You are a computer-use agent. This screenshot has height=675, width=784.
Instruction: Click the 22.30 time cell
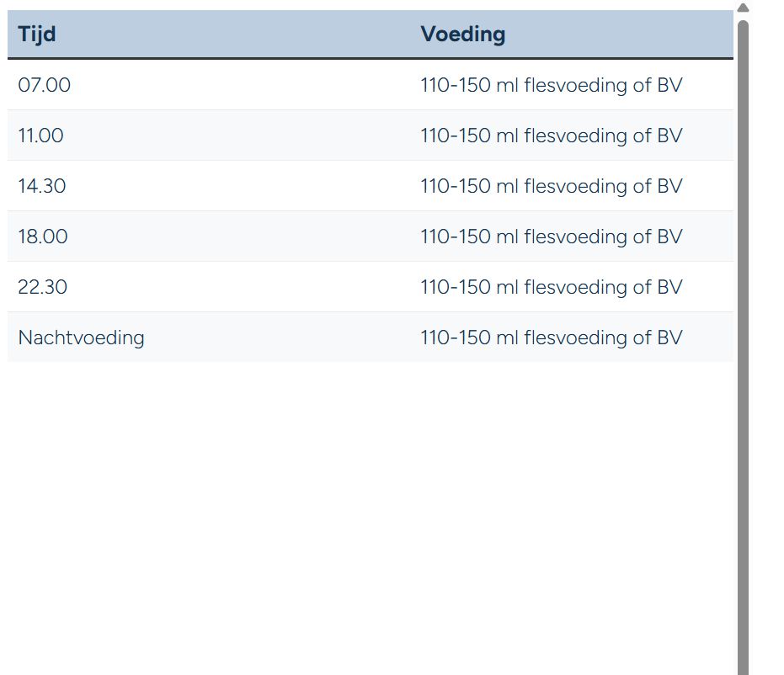coord(42,287)
